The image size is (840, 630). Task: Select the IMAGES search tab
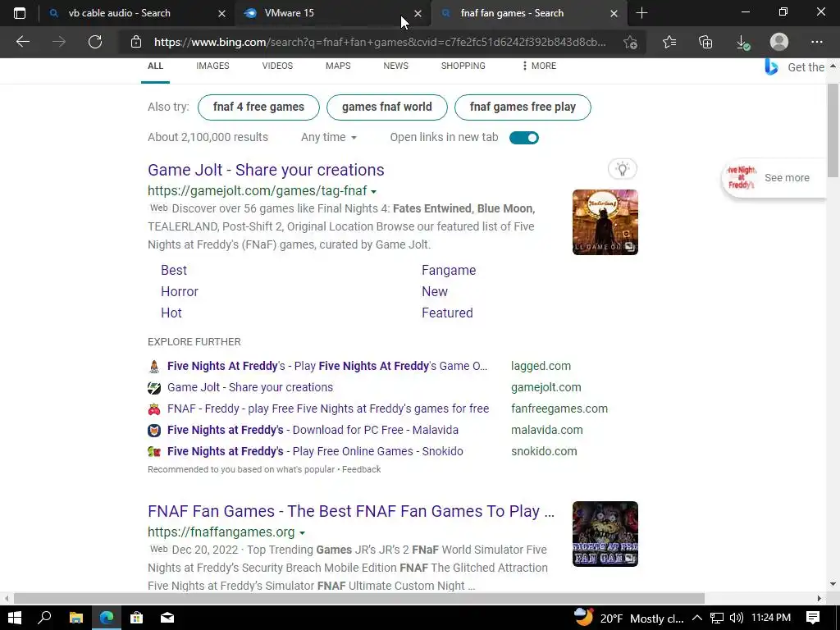212,66
